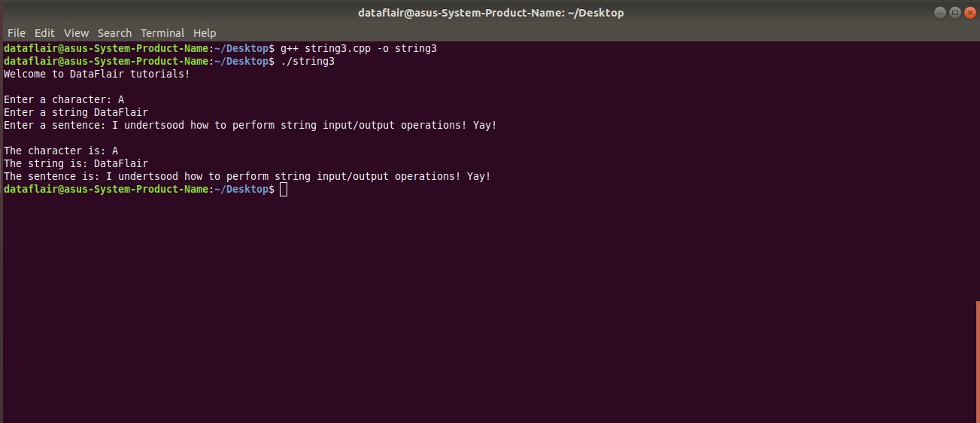Click the 'The string is: DataFlair' line

[76, 163]
